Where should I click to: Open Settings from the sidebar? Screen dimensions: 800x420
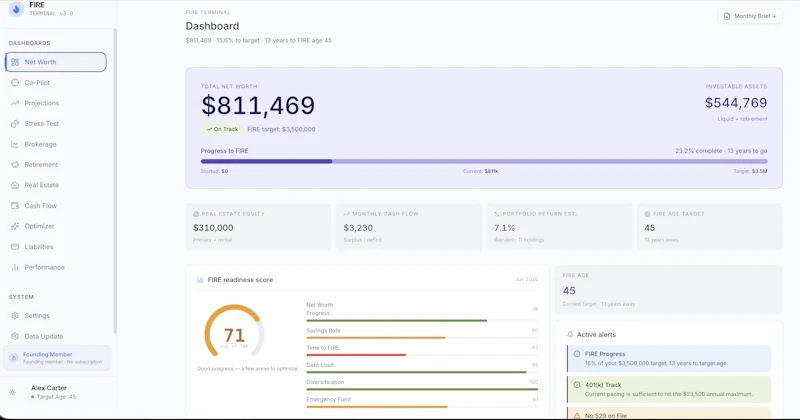click(x=56, y=316)
